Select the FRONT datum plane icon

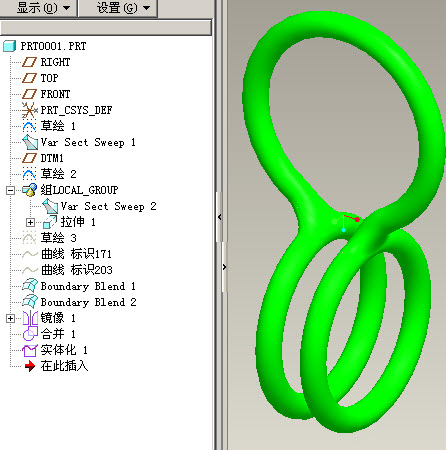29,94
